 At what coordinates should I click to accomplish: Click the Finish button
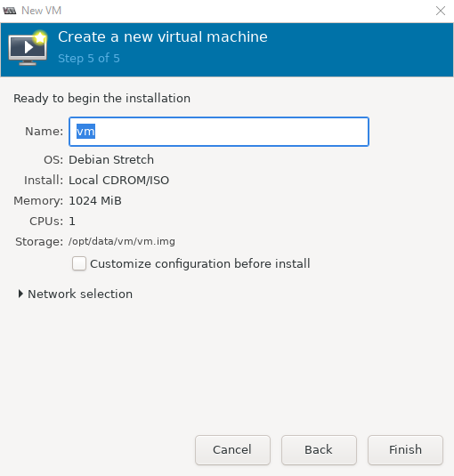point(405,450)
